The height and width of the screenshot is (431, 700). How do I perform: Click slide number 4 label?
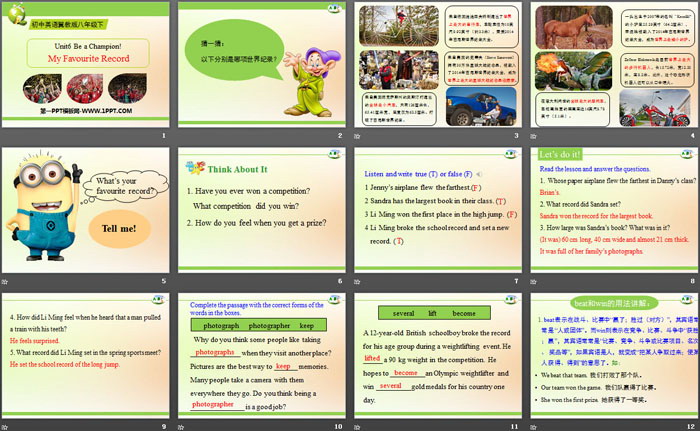[x=692, y=135]
